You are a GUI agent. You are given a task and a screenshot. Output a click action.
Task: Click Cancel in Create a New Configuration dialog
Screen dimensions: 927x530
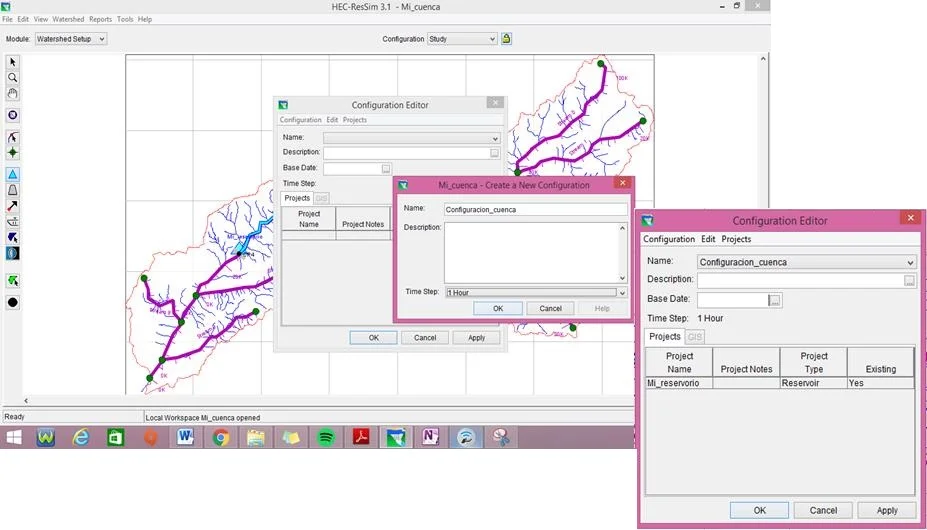click(x=550, y=308)
